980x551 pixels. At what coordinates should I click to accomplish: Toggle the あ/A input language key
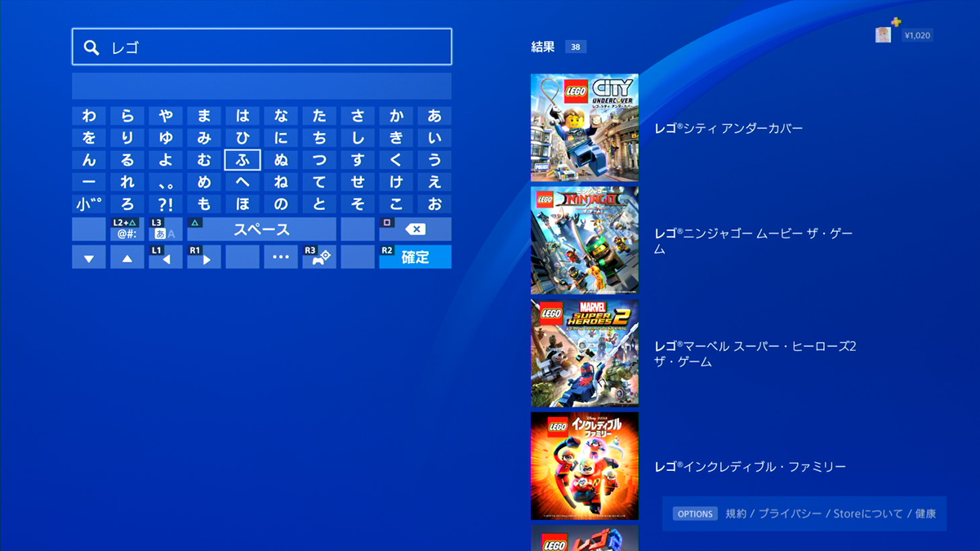point(166,229)
